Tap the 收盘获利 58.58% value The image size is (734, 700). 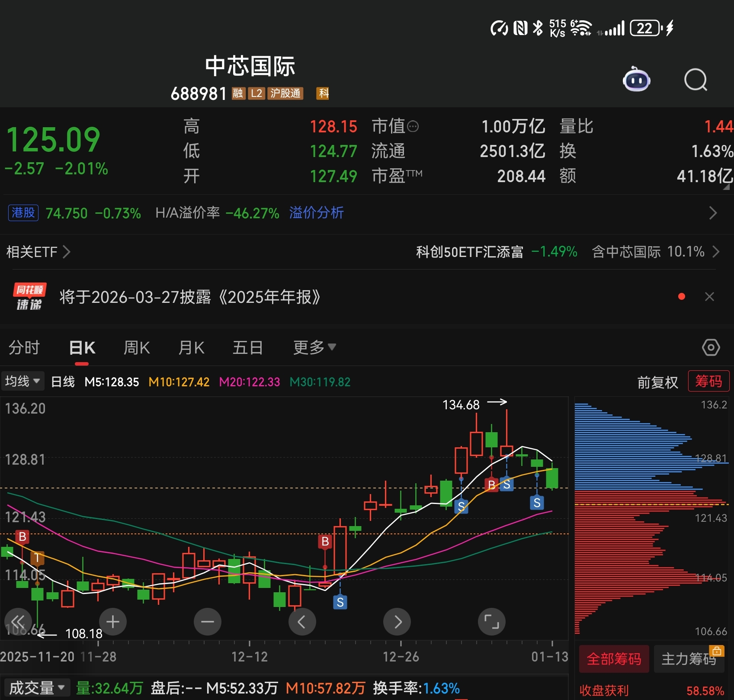coord(705,691)
